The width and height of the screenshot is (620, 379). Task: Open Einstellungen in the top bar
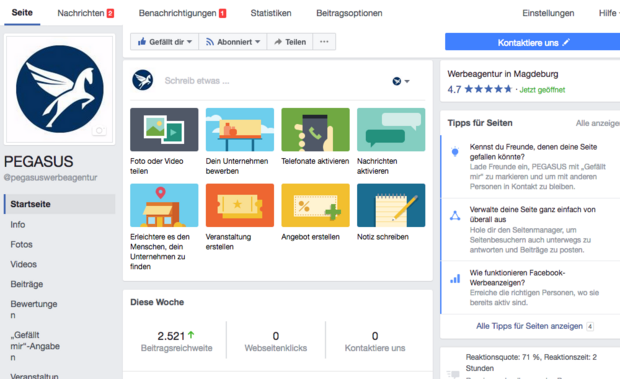[x=548, y=13]
